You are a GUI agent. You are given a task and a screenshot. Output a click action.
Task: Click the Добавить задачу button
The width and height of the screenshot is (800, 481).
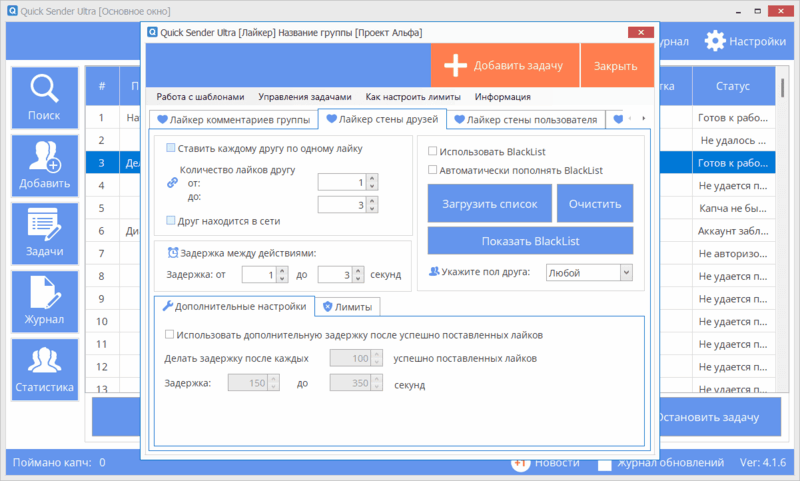point(505,65)
